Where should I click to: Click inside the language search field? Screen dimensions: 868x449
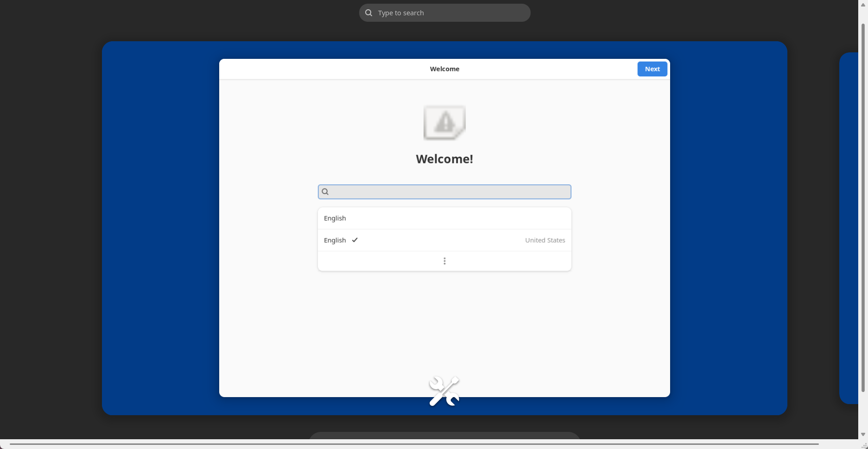click(x=450, y=192)
